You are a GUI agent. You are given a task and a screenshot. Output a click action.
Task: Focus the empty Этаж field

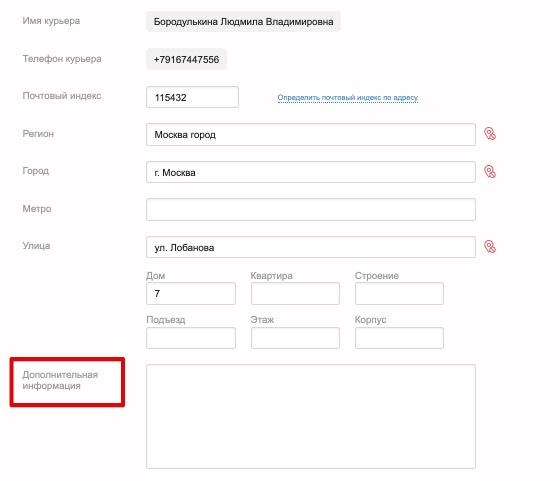[295, 338]
